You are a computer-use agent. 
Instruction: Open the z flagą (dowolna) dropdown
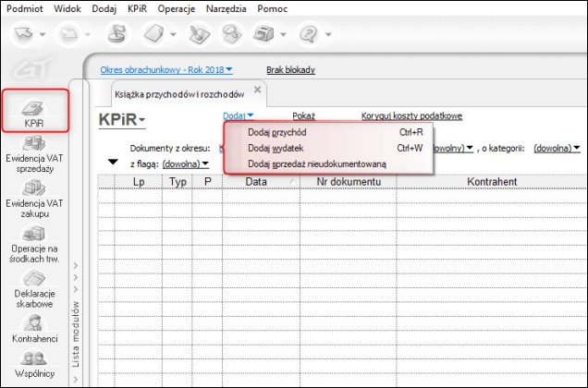pos(186,164)
